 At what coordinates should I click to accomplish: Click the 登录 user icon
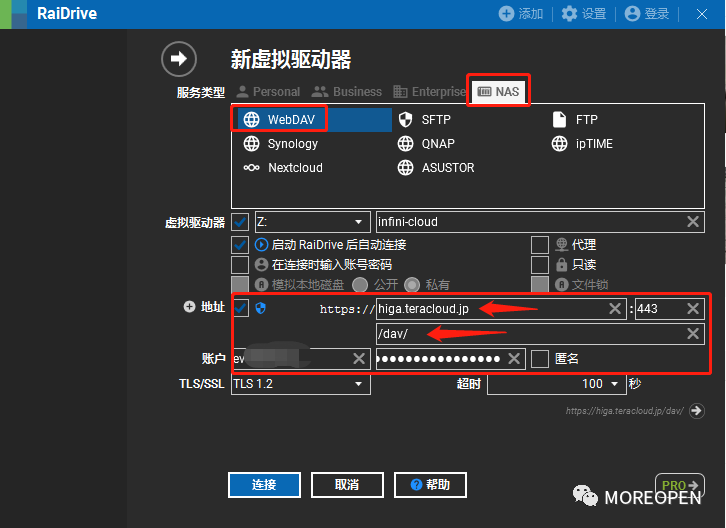pos(632,13)
